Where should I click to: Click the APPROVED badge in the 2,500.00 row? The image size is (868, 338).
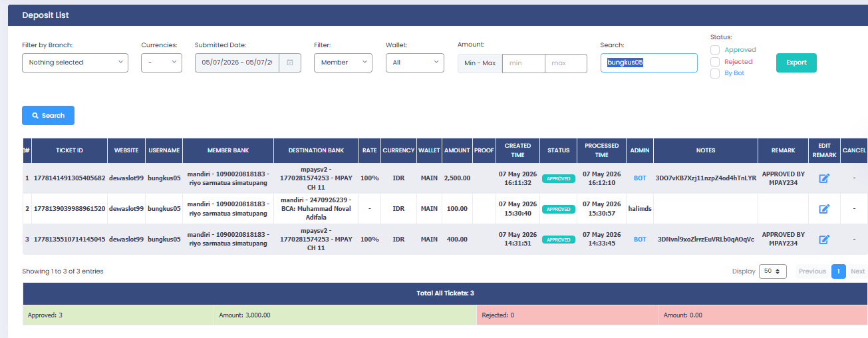click(558, 179)
